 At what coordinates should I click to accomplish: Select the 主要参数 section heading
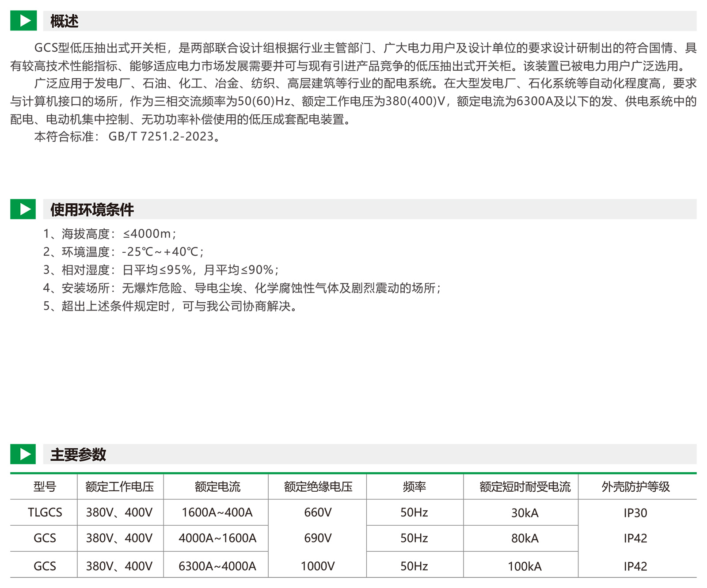pos(78,455)
